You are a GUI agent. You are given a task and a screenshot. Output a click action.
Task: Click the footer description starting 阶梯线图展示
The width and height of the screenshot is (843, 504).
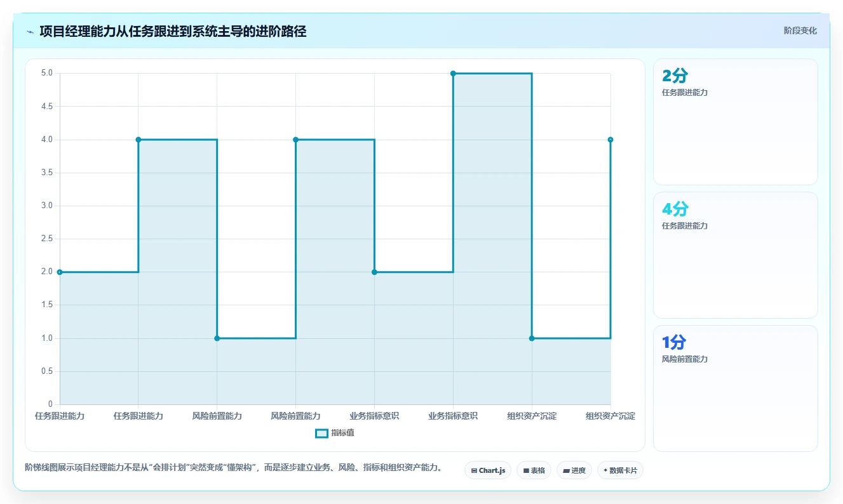tap(233, 468)
